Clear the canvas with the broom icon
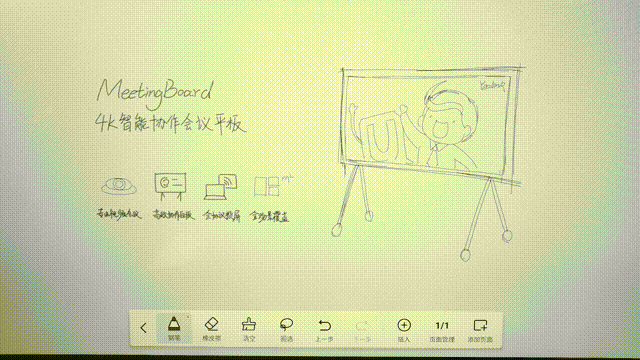Image resolution: width=640 pixels, height=360 pixels. pyautogui.click(x=249, y=329)
